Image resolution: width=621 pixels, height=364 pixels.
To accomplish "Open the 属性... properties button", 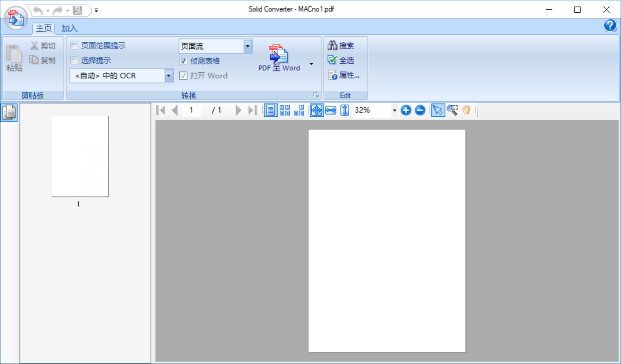I will pyautogui.click(x=344, y=75).
